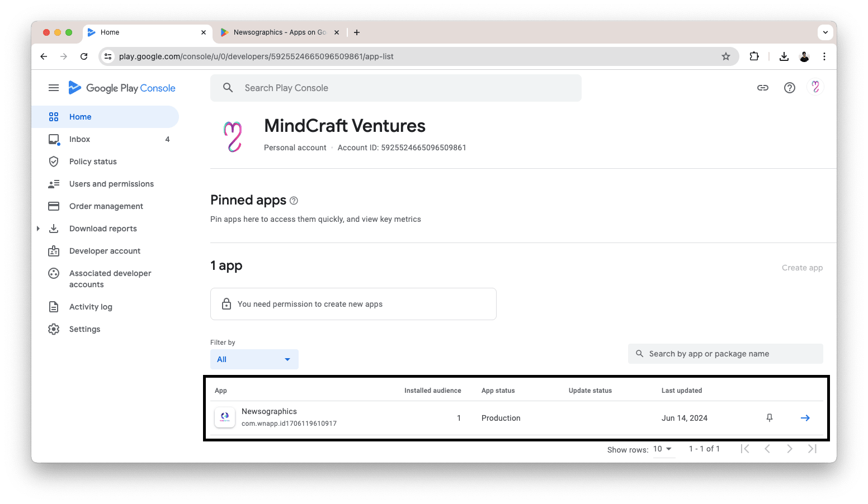Click the Pinned apps help icon
Screen dimensions: 868x504
pyautogui.click(x=294, y=201)
